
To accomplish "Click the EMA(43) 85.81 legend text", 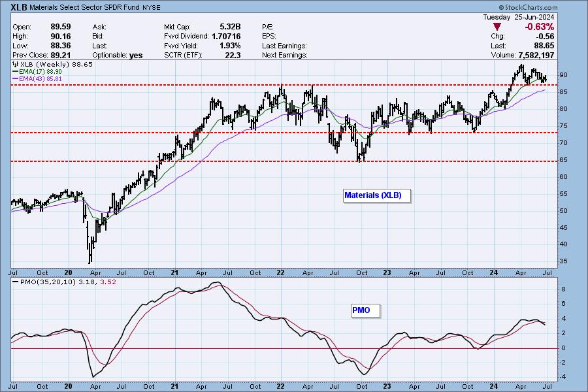I will point(41,79).
